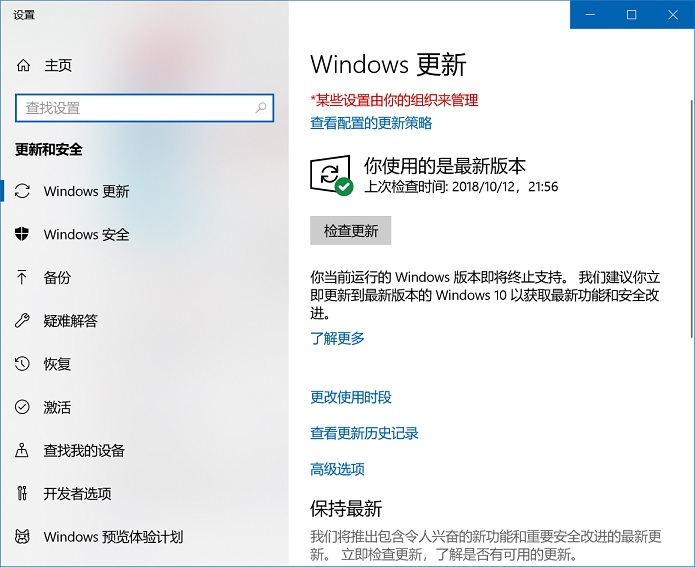Switch to 恢复 section
Screen dimensions: 695x567
pos(144,364)
